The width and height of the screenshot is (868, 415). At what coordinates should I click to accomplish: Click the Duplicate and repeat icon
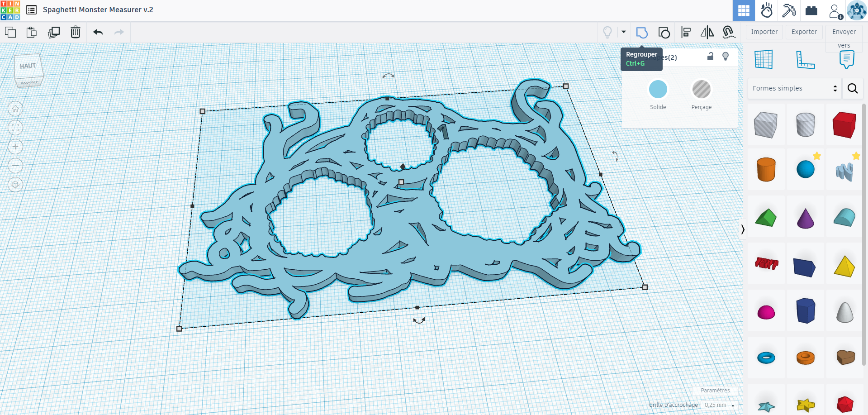pyautogui.click(x=54, y=32)
